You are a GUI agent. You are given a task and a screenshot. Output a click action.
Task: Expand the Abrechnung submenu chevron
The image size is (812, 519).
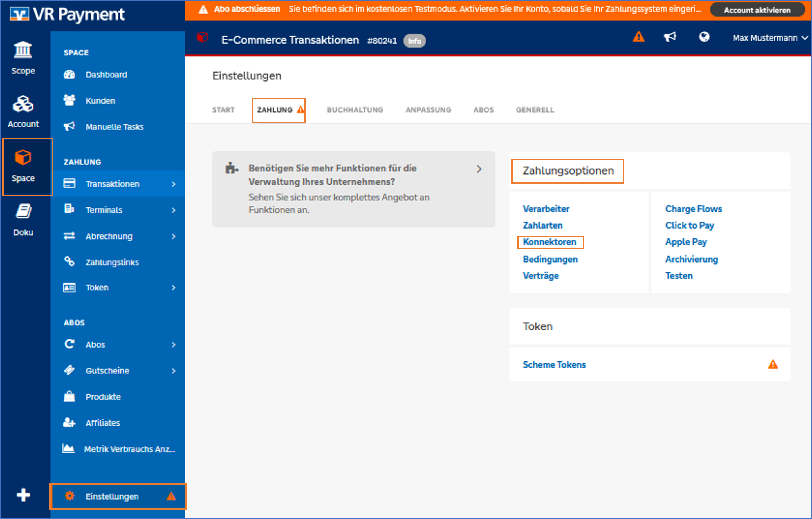(174, 236)
